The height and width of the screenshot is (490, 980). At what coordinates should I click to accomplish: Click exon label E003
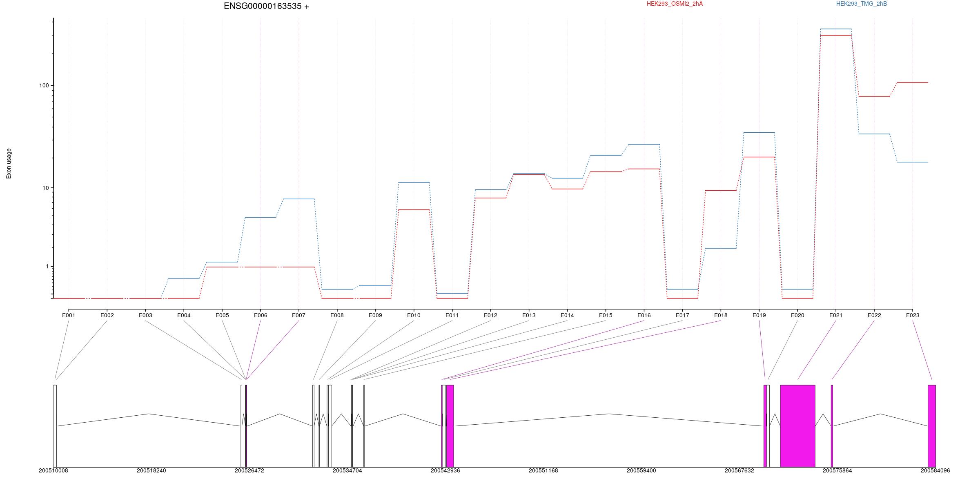click(x=145, y=315)
